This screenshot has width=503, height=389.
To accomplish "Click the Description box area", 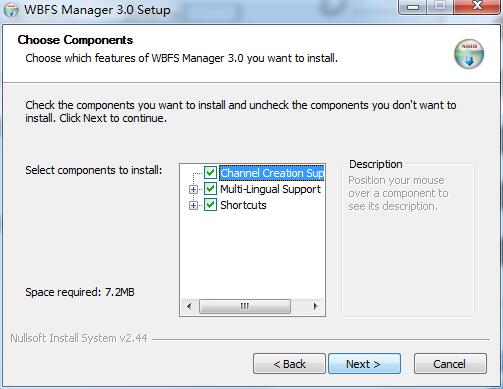I will point(408,240).
